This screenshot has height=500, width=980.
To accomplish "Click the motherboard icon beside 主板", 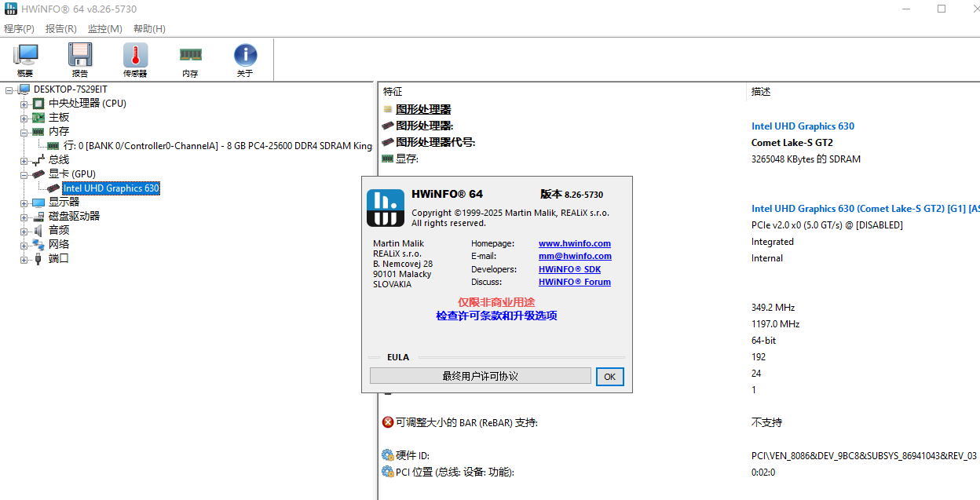I will 38,118.
